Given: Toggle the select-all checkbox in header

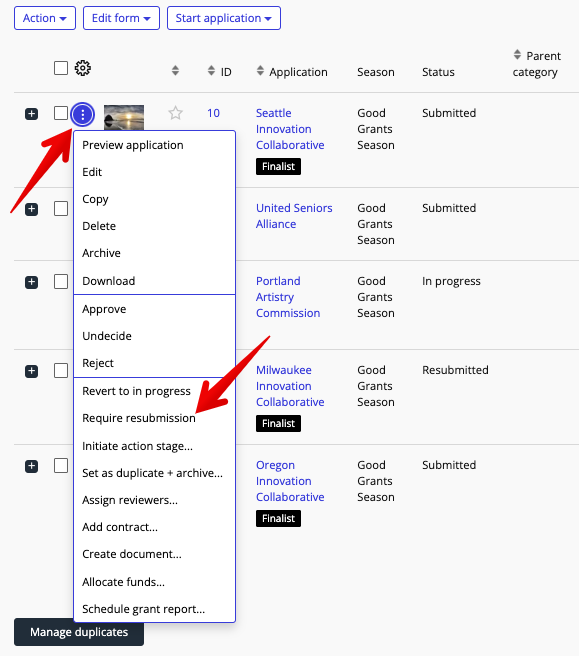Looking at the screenshot, I should (x=61, y=68).
